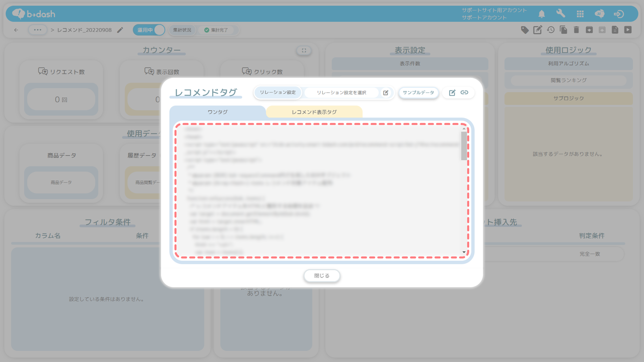Click the edit icon beside link icon

click(x=452, y=93)
